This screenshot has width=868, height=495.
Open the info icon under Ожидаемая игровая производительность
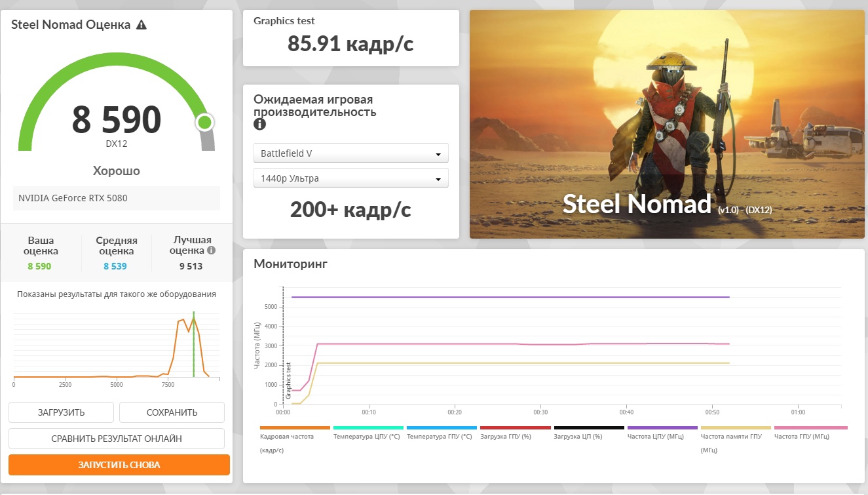click(259, 124)
